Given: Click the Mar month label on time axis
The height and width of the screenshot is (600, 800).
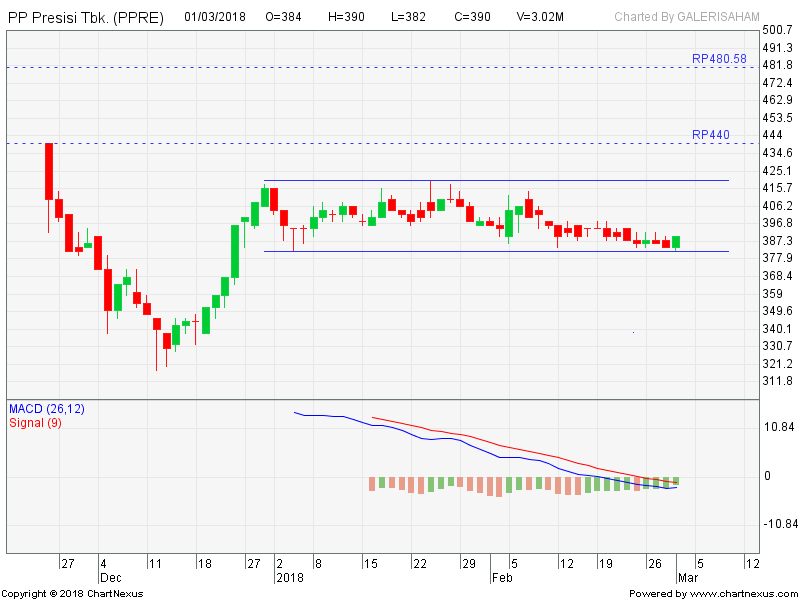Looking at the screenshot, I should [687, 578].
